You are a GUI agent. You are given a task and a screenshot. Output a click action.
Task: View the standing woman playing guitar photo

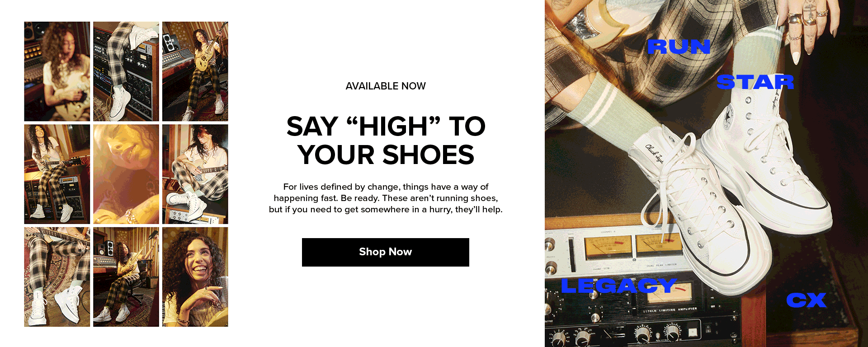pos(195,71)
